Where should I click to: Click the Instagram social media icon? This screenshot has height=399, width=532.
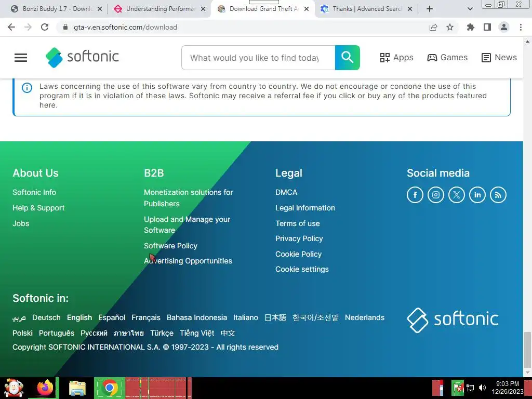point(436,195)
